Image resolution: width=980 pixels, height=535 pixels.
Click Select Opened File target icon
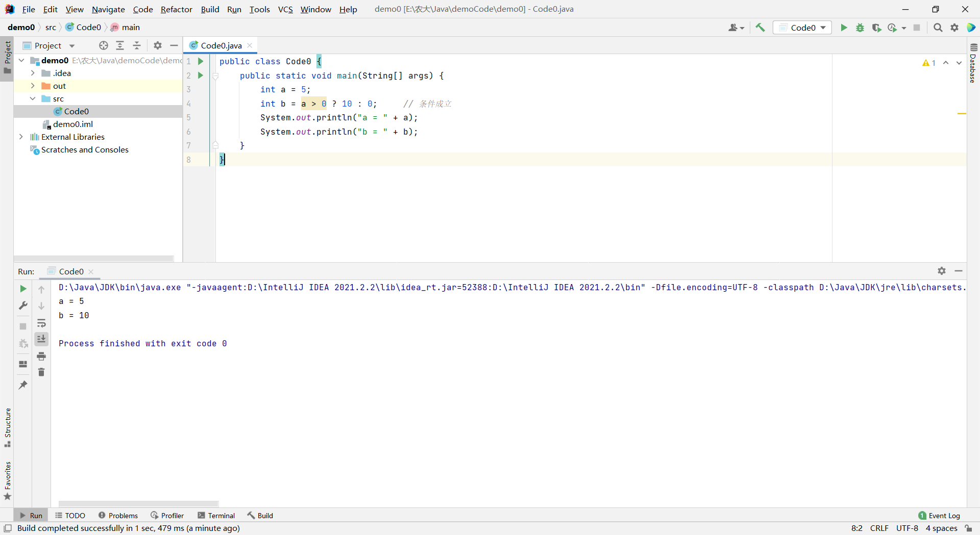(104, 45)
